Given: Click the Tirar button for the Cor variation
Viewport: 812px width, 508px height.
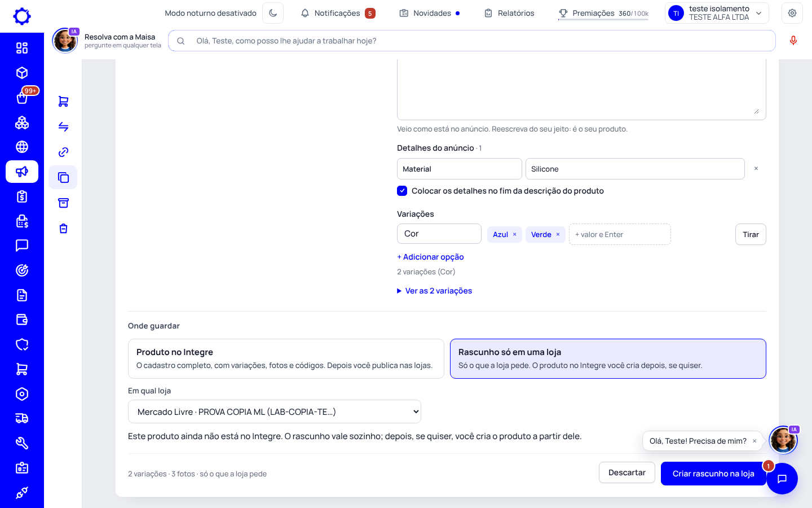Looking at the screenshot, I should [751, 234].
